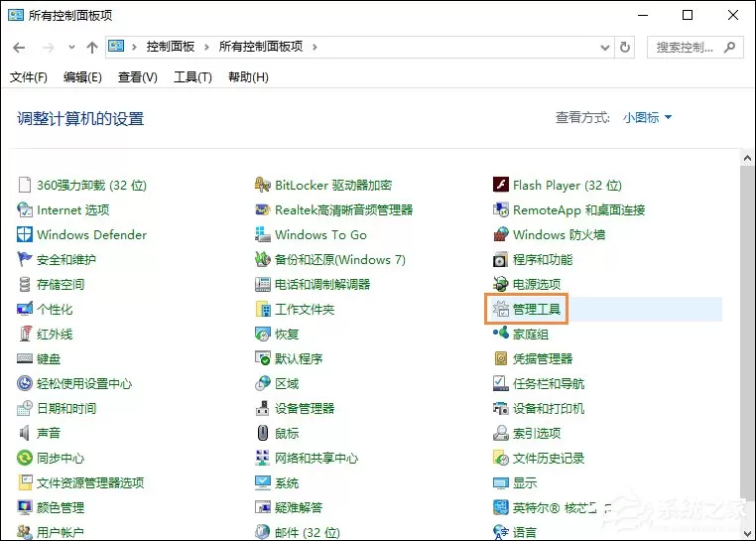Viewport: 756px width, 541px height.
Task: Click the 搜索控制面板 search field
Action: pyautogui.click(x=695, y=48)
